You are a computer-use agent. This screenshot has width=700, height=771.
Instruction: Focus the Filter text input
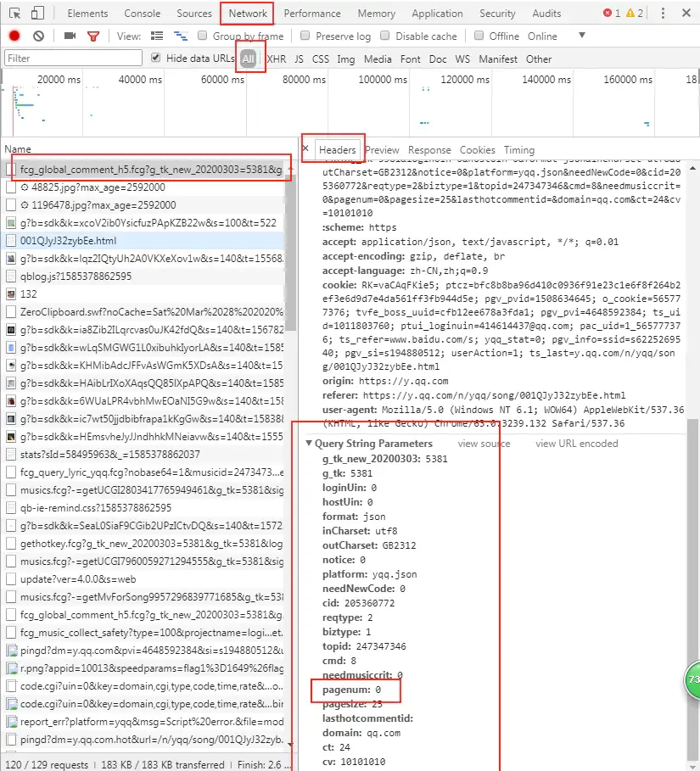[73, 58]
